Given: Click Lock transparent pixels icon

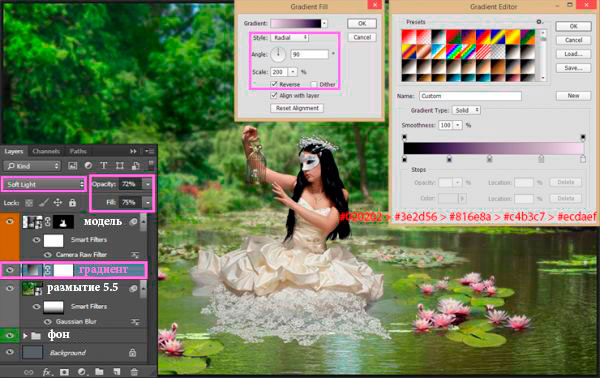Looking at the screenshot, I should tap(29, 202).
